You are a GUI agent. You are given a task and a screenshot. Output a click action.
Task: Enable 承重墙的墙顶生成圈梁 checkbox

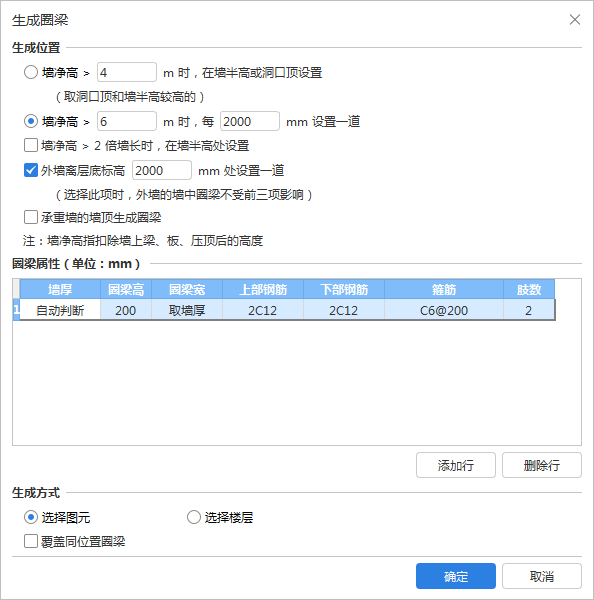pyautogui.click(x=31, y=217)
